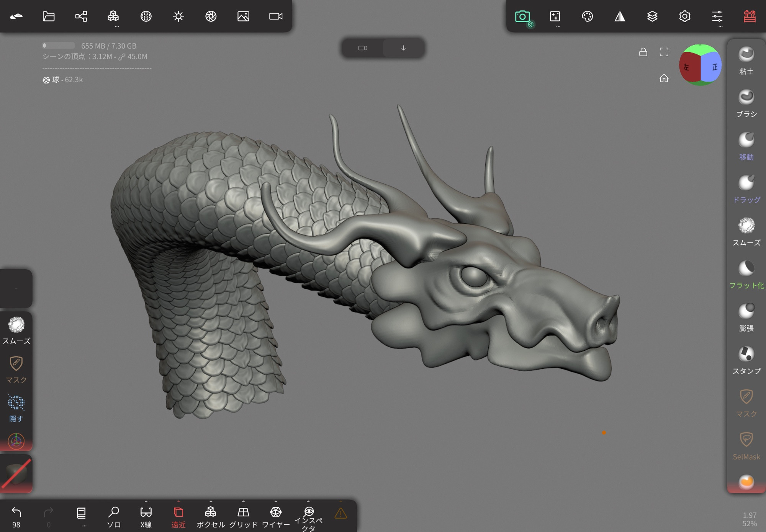The height and width of the screenshot is (532, 766).
Task: Open the material sphere menu
Action: [146, 16]
